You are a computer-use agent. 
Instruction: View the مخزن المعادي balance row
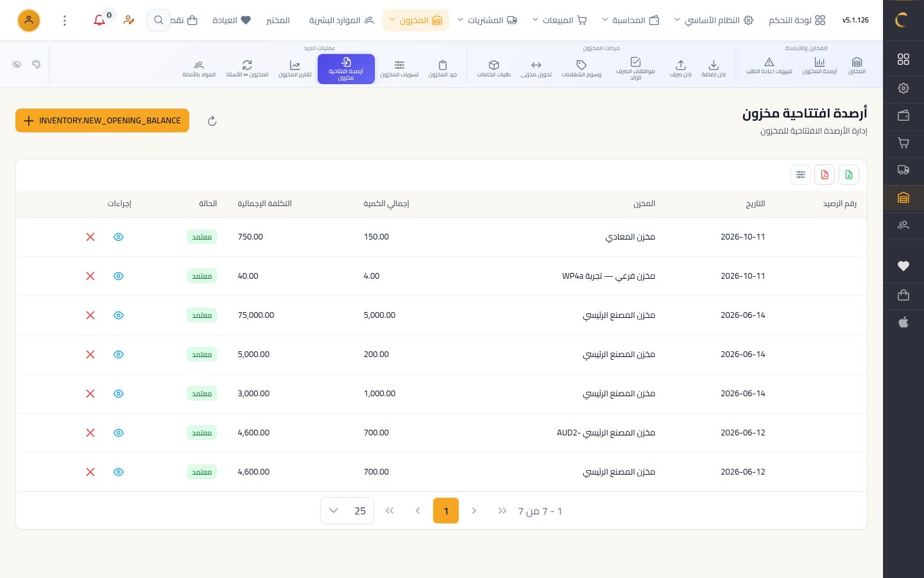click(119, 237)
